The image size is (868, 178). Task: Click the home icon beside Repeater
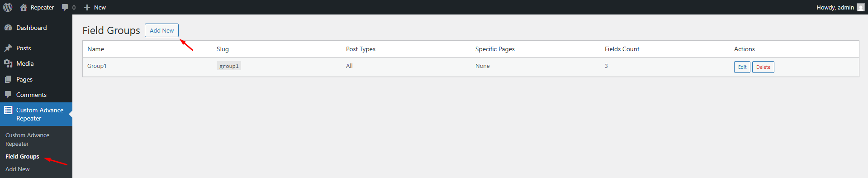24,7
